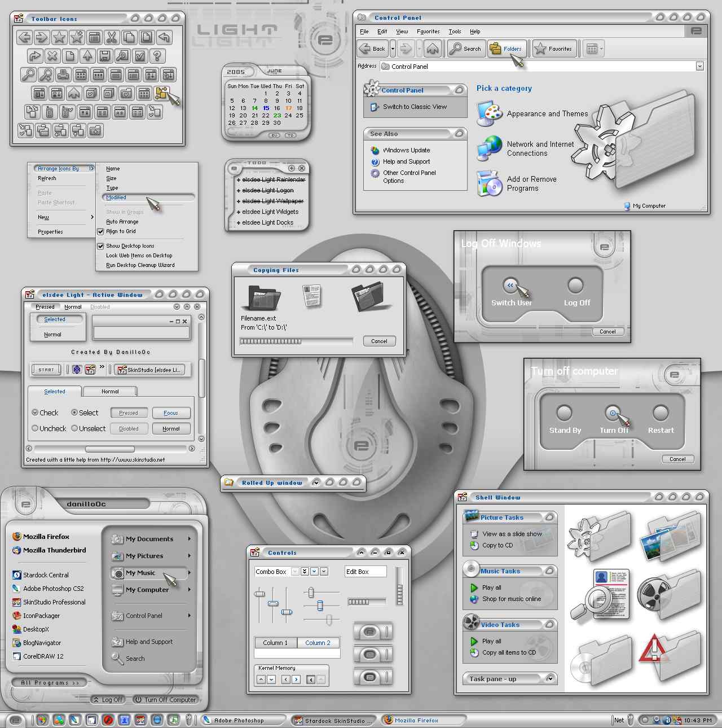Click the Redo arrow icon in Toolbar Icons
This screenshot has height=728, width=722.
[34, 56]
